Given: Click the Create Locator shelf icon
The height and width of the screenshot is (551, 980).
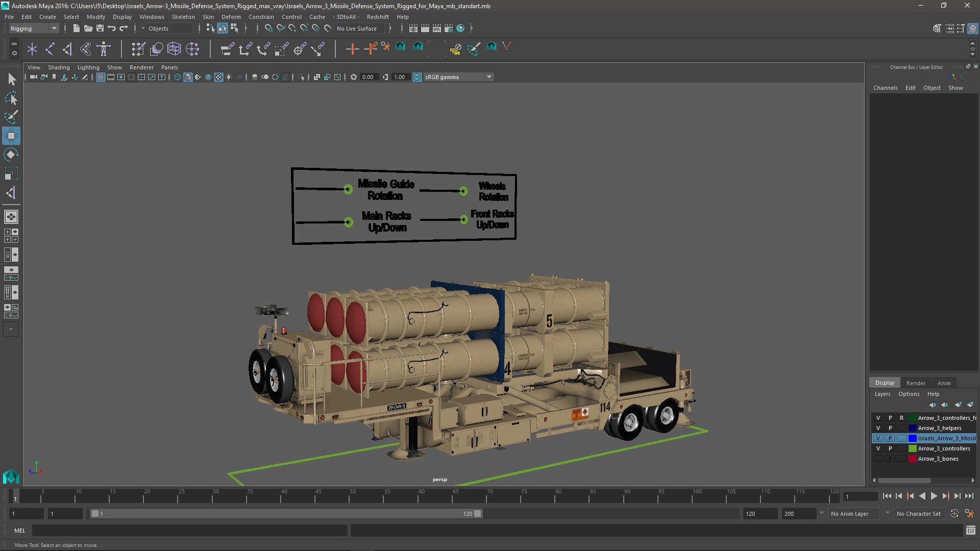Looking at the screenshot, I should pyautogui.click(x=32, y=49).
